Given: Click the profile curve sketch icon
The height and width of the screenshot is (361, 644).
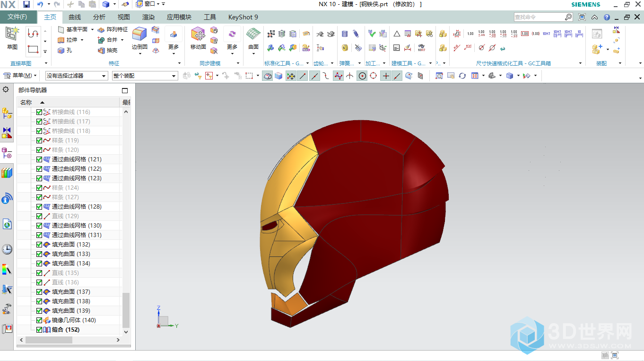Looking at the screenshot, I should tap(33, 33).
